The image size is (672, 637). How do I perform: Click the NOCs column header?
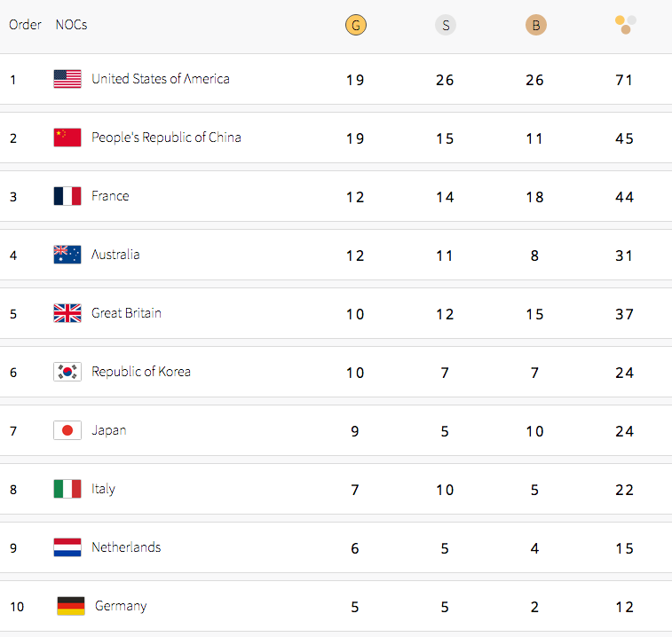[x=71, y=25]
